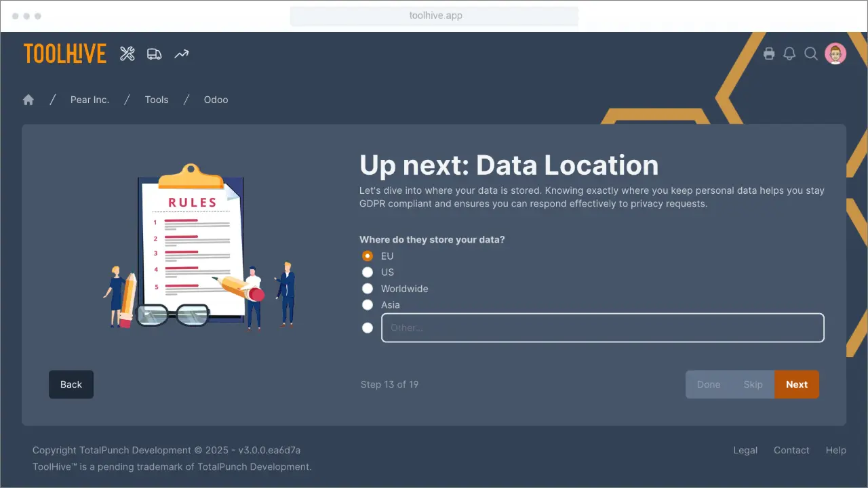
Task: Open analytics via the trending arrow icon
Action: point(181,54)
